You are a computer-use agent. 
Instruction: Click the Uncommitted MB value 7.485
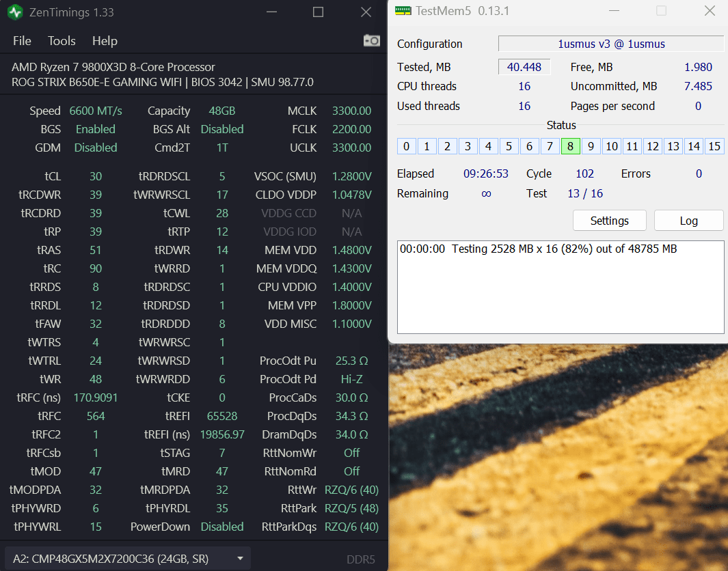pos(698,86)
